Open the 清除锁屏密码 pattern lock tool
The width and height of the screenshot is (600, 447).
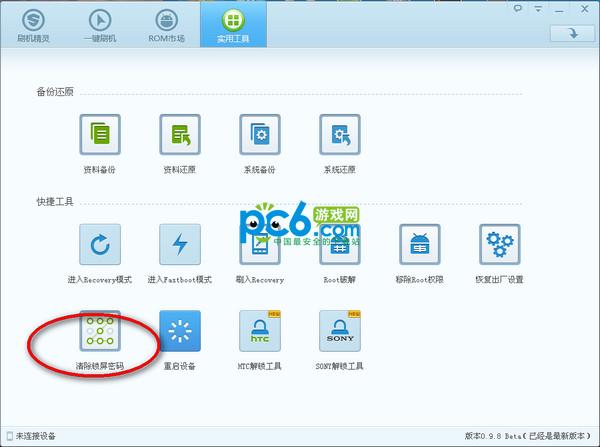[100, 331]
